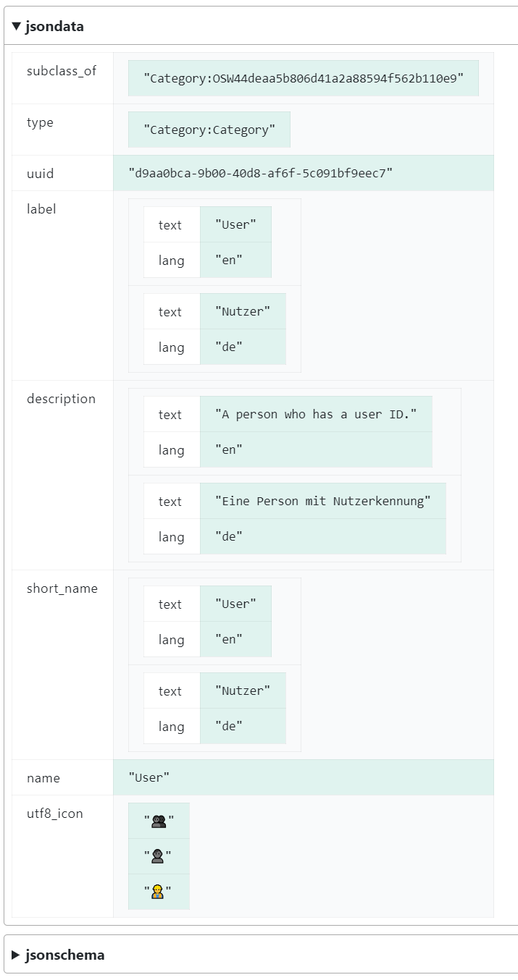Viewport: 518px width, 980px height.
Task: Click the short_name German "Nutzer" value
Action: coord(242,691)
